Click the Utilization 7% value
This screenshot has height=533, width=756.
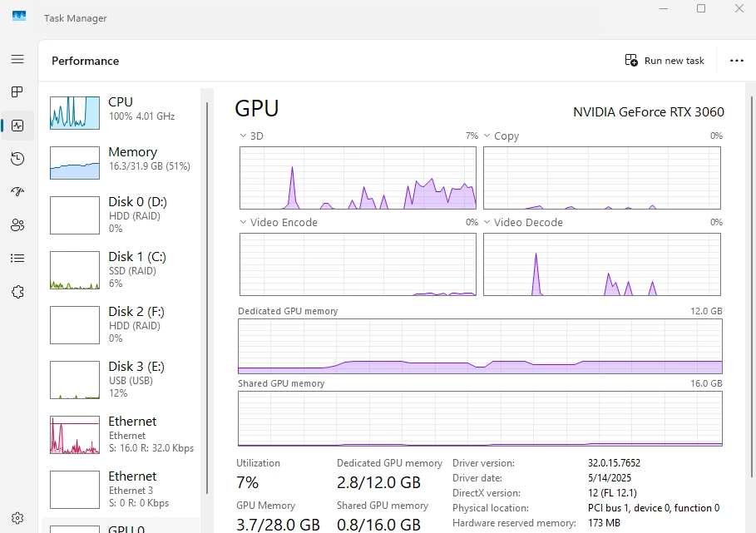point(247,482)
